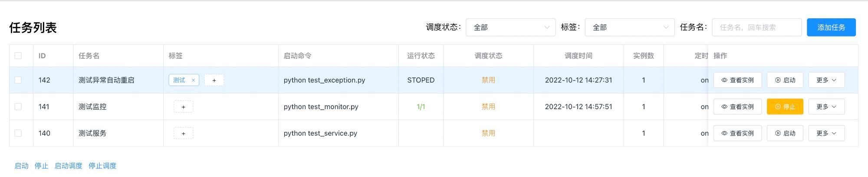Click 查看实例 eye button for task 140

(737, 133)
